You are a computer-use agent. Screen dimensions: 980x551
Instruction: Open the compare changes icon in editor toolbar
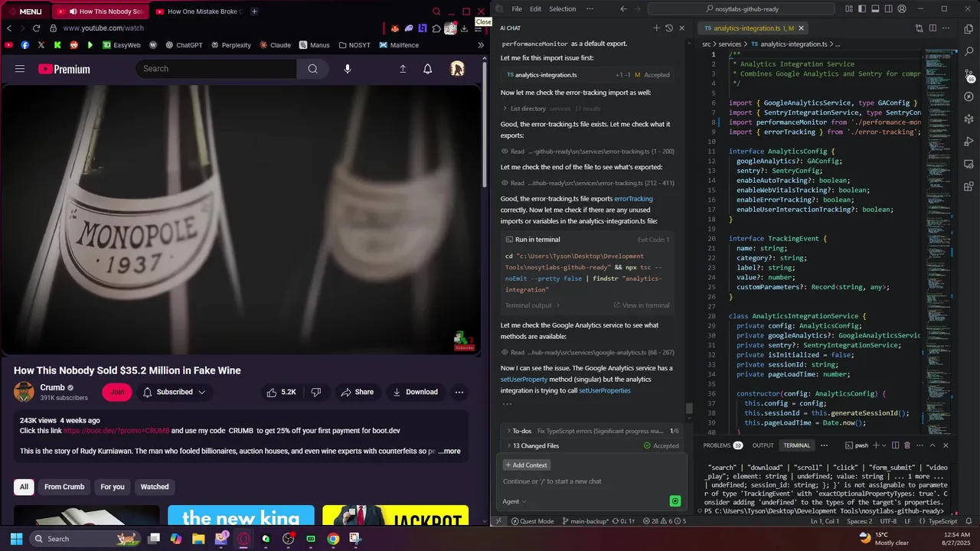tap(920, 28)
